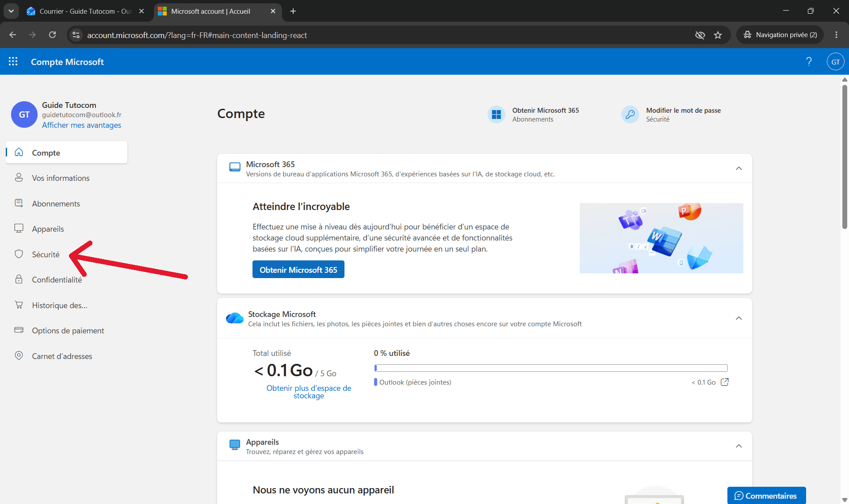This screenshot has height=504, width=849.
Task: Click Modifier le mot de passe shortcut
Action: point(671,115)
